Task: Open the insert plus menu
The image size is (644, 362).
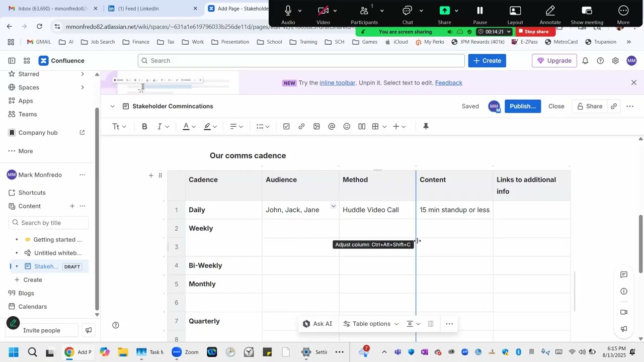Action: pos(399,127)
